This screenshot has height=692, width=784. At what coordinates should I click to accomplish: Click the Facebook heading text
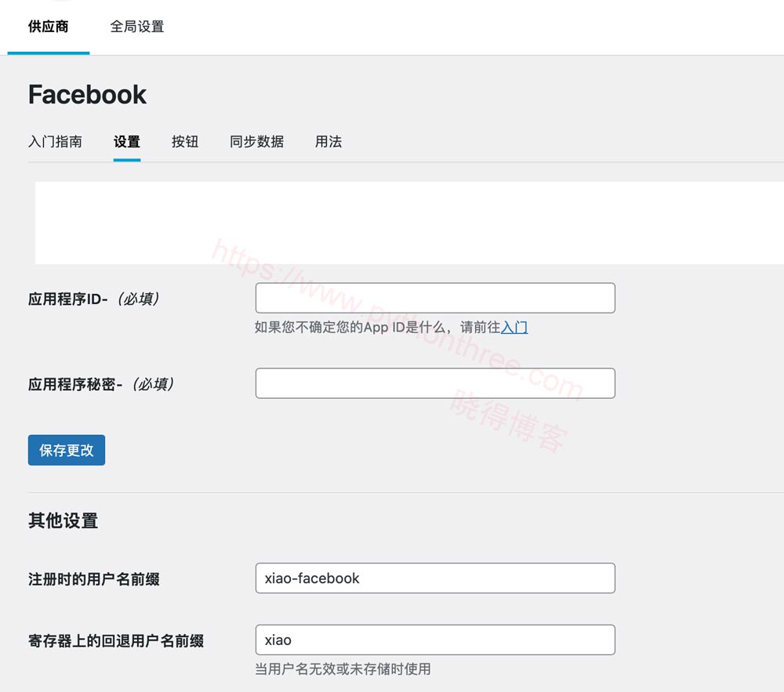click(88, 94)
